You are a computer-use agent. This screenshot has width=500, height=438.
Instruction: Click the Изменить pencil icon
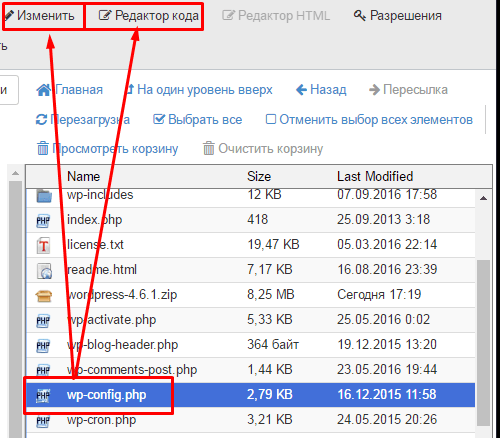coord(9,15)
